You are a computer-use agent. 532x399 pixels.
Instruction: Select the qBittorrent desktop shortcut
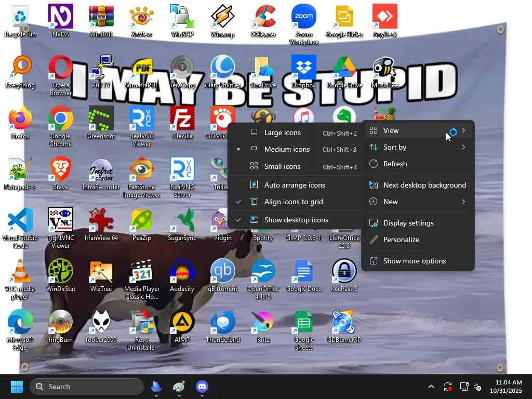[222, 275]
